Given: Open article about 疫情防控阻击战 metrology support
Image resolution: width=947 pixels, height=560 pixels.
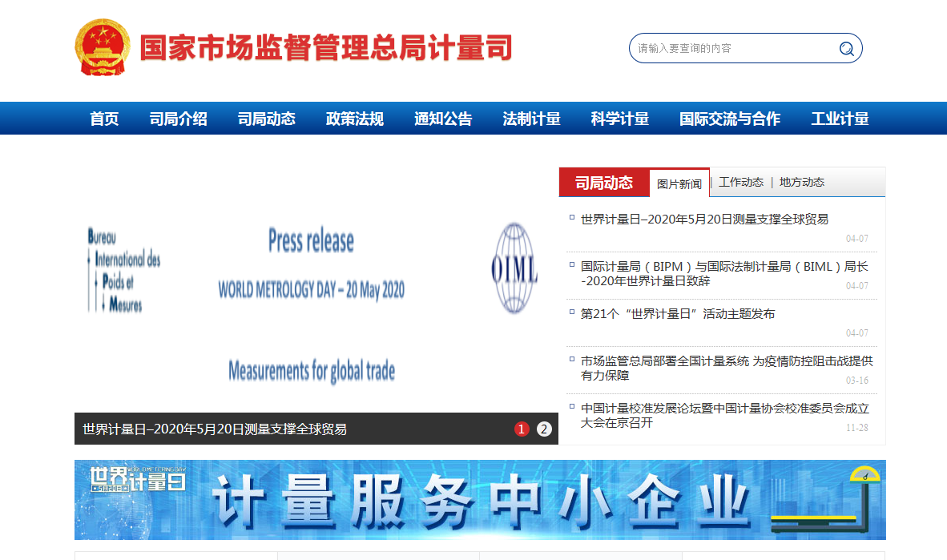Looking at the screenshot, I should (x=726, y=368).
